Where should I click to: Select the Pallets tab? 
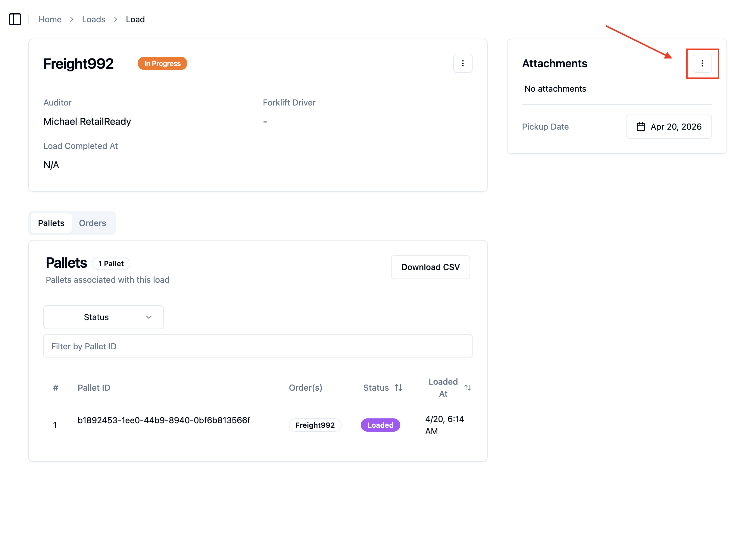tap(51, 223)
